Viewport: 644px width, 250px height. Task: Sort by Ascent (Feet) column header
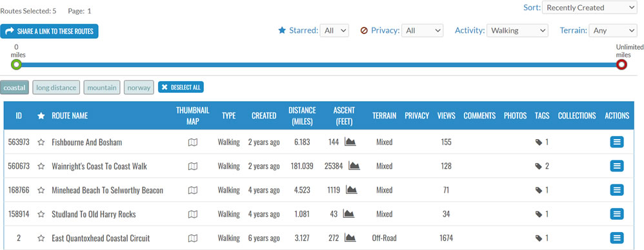344,115
